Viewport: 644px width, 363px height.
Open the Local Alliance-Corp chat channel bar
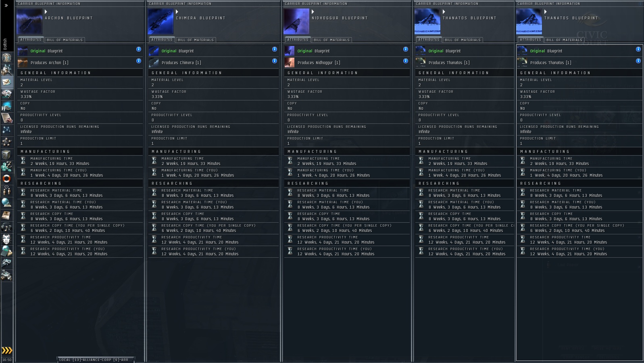95,360
